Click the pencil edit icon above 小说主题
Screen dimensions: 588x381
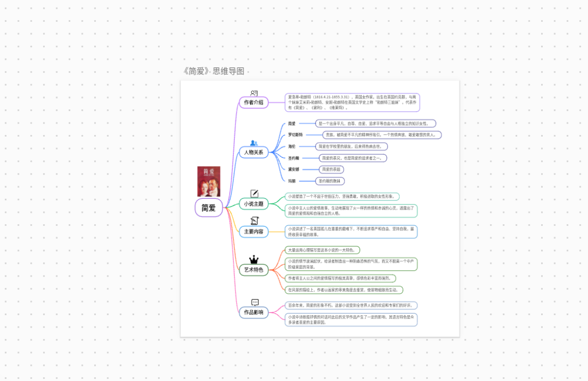[x=254, y=194]
